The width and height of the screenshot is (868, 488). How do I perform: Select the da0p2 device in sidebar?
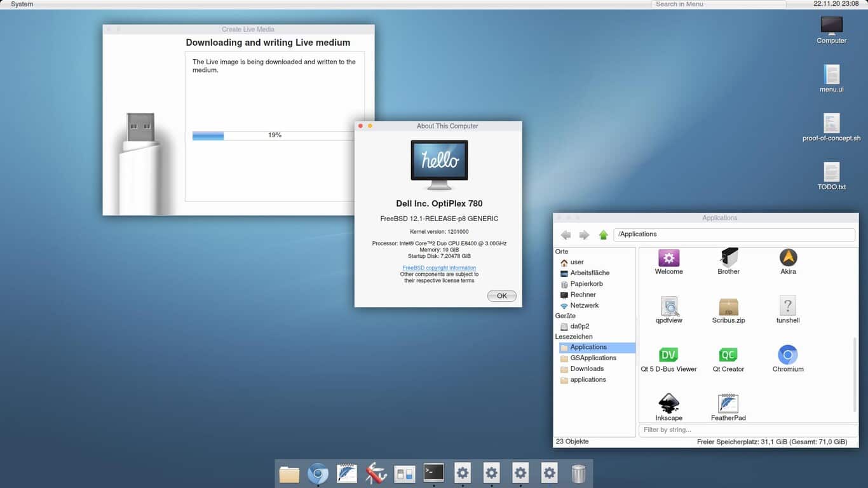pyautogui.click(x=580, y=326)
